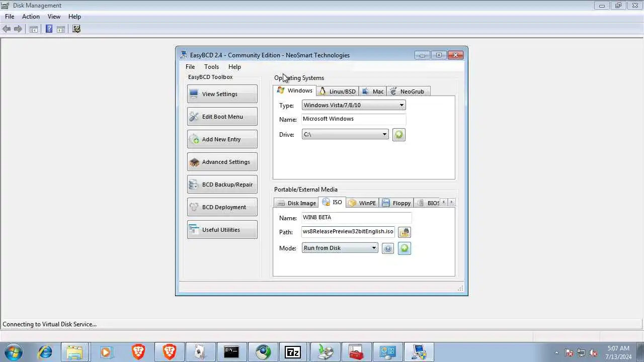Open first Brave browser taskbar icon

point(138,352)
